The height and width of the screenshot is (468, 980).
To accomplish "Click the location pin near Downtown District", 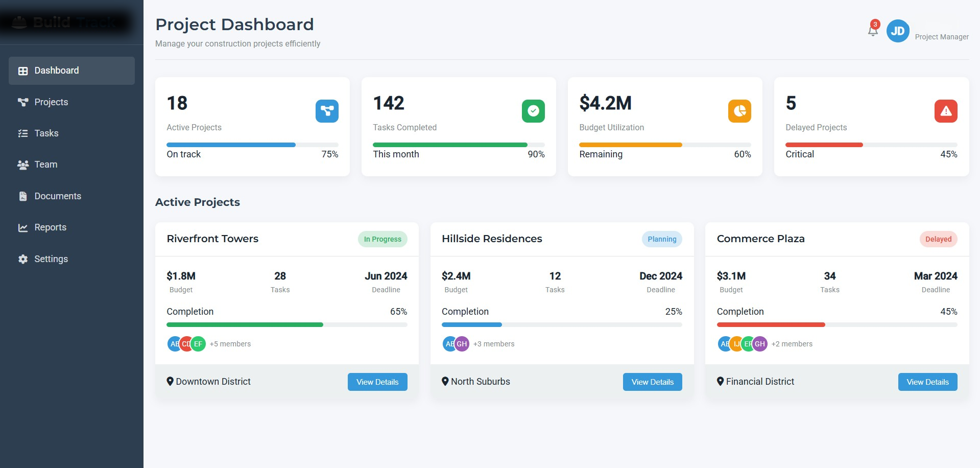I will 170,381.
